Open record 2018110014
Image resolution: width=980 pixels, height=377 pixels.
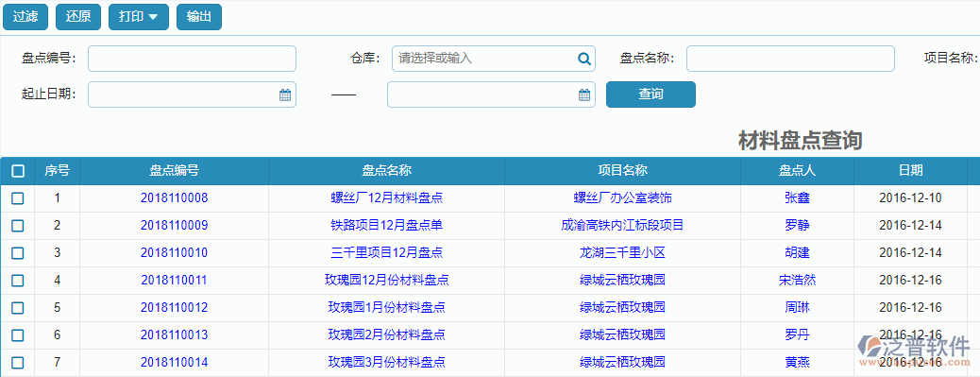coord(175,362)
